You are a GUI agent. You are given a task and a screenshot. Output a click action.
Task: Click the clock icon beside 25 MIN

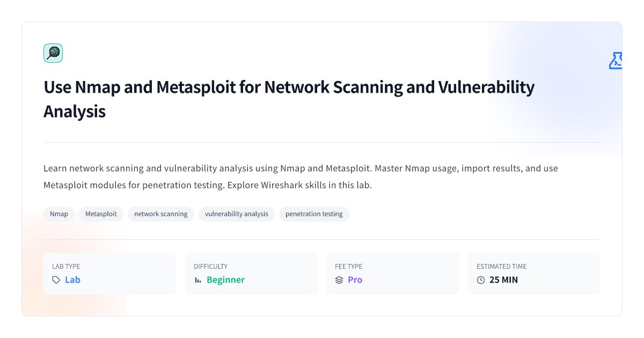pyautogui.click(x=481, y=280)
